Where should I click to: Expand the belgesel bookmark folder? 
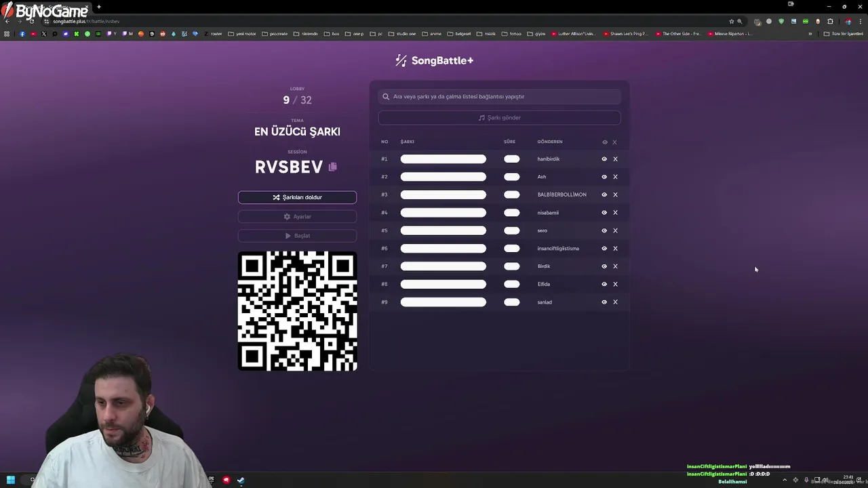pos(459,34)
